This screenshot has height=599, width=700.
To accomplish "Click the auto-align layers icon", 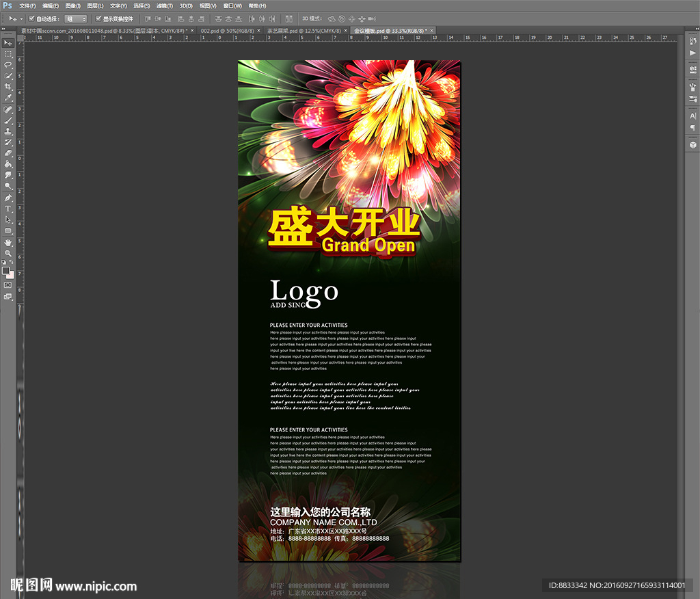I will (x=289, y=18).
